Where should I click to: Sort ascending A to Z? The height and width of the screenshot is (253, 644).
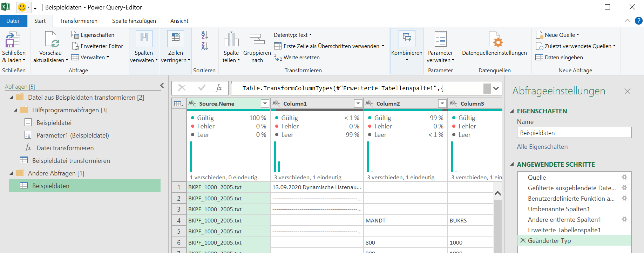205,35
